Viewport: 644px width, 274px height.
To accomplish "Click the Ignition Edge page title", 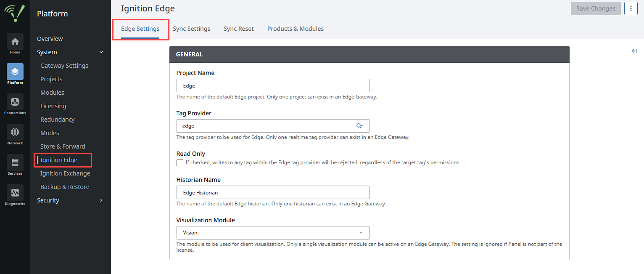I will click(x=148, y=8).
